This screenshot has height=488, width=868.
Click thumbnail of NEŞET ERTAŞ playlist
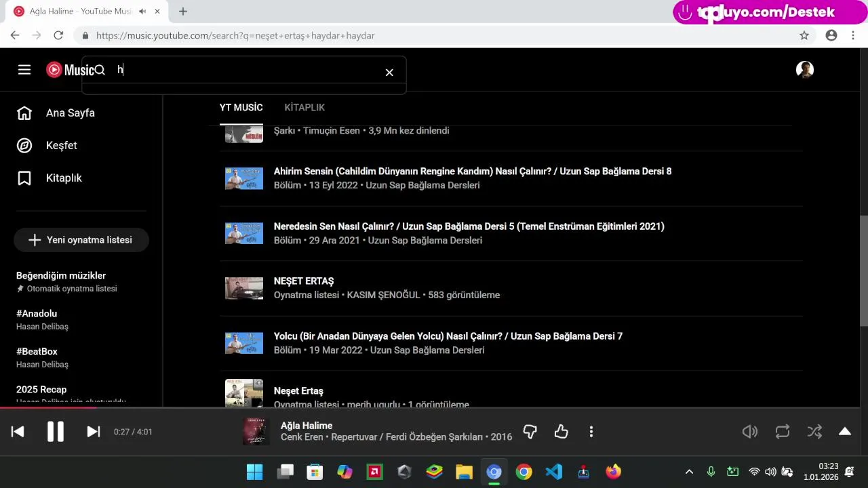pyautogui.click(x=244, y=288)
